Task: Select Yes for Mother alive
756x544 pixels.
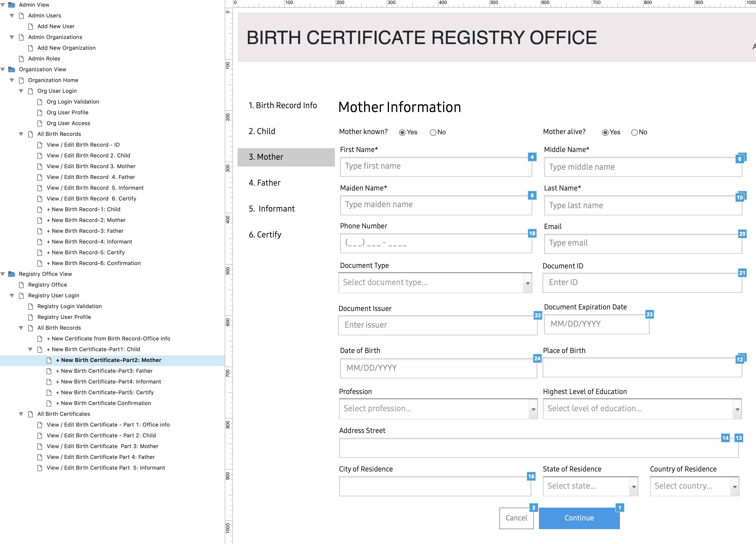Action: click(605, 133)
